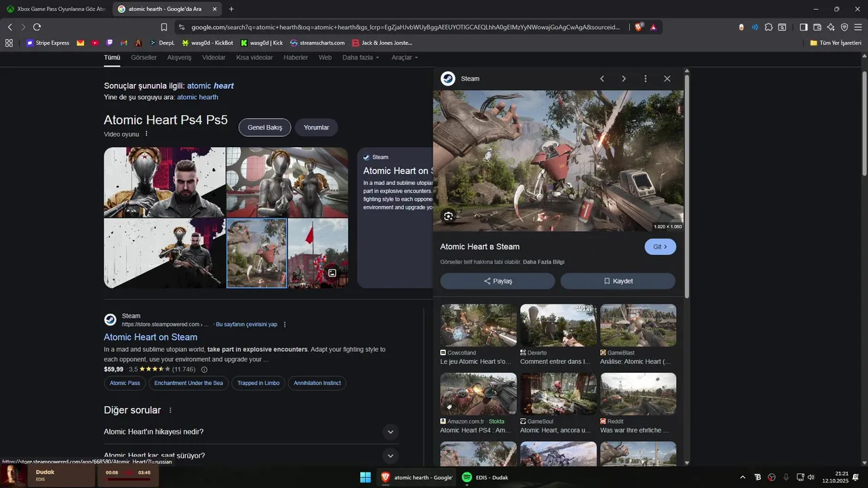Expand the Daha fazla dropdown
The height and width of the screenshot is (488, 868).
tap(361, 58)
